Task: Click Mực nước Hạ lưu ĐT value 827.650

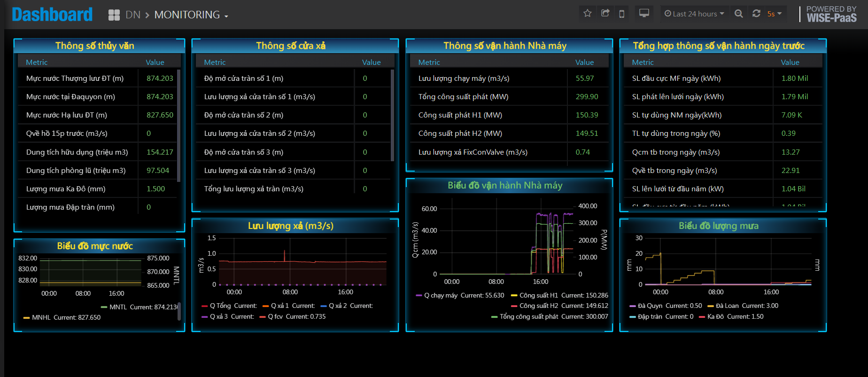Action: click(160, 115)
